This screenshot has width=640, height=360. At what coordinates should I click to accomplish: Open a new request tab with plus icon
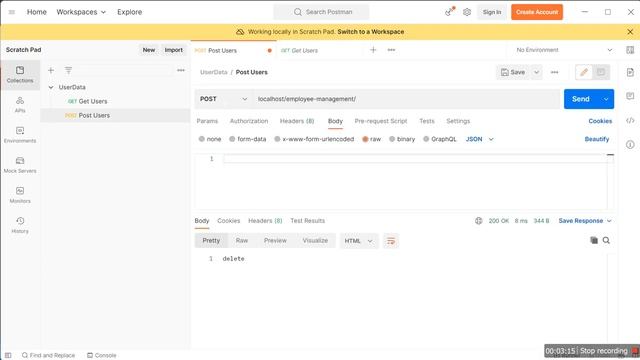point(373,50)
